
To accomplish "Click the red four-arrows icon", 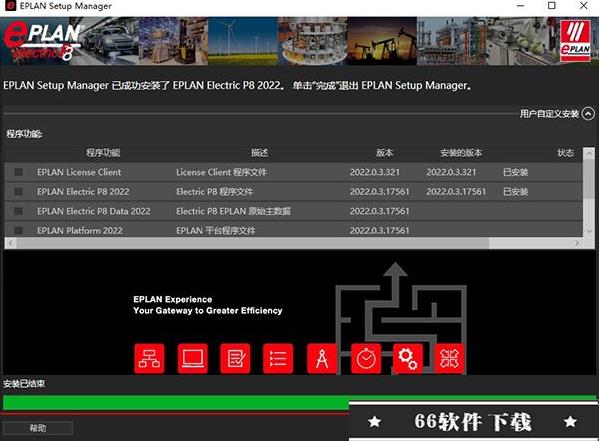I will pyautogui.click(x=450, y=358).
